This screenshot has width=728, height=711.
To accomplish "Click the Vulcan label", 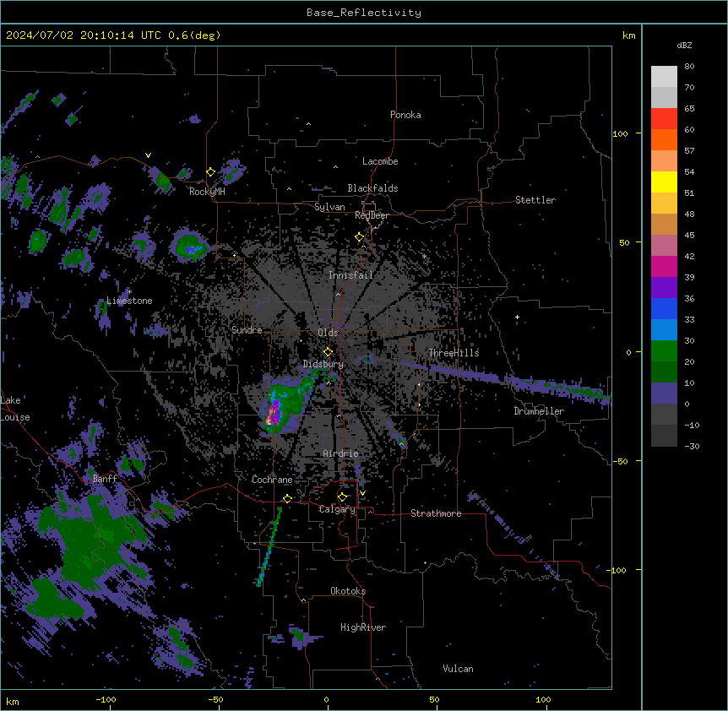I will pos(459,669).
